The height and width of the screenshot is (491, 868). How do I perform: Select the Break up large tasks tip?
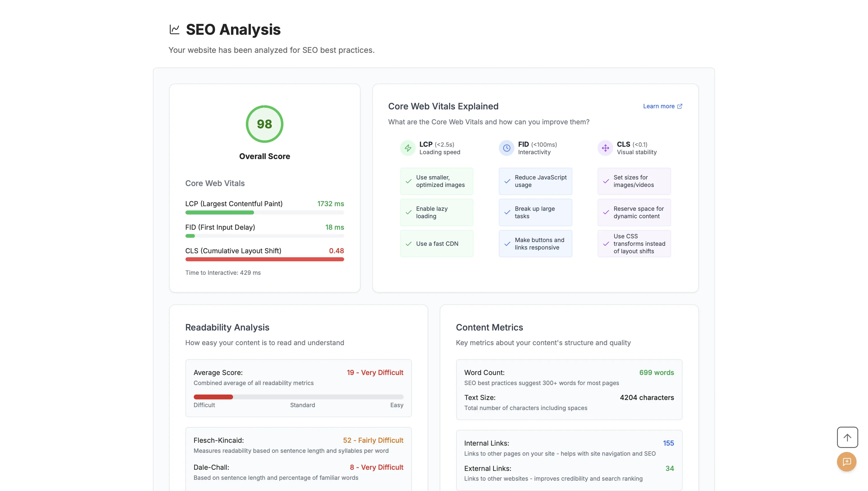535,212
